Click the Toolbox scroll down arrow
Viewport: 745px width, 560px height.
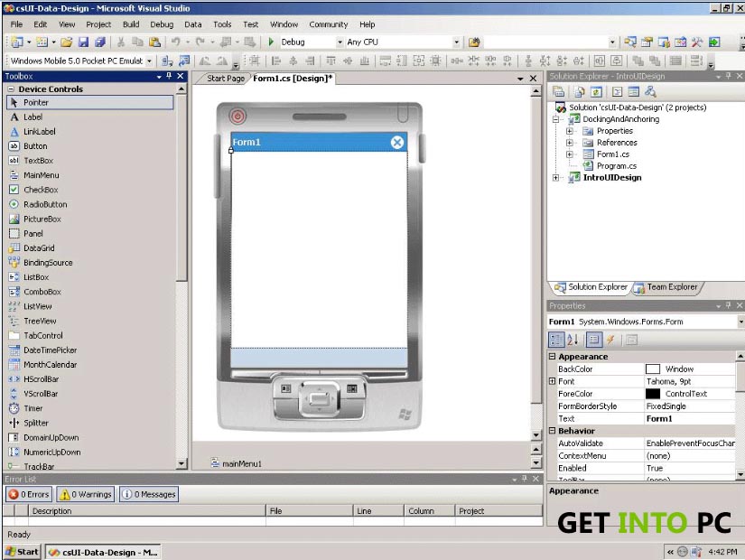click(x=181, y=463)
